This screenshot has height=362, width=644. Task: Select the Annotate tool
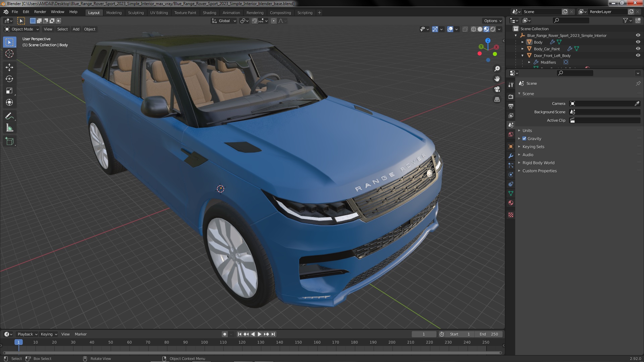click(x=9, y=116)
